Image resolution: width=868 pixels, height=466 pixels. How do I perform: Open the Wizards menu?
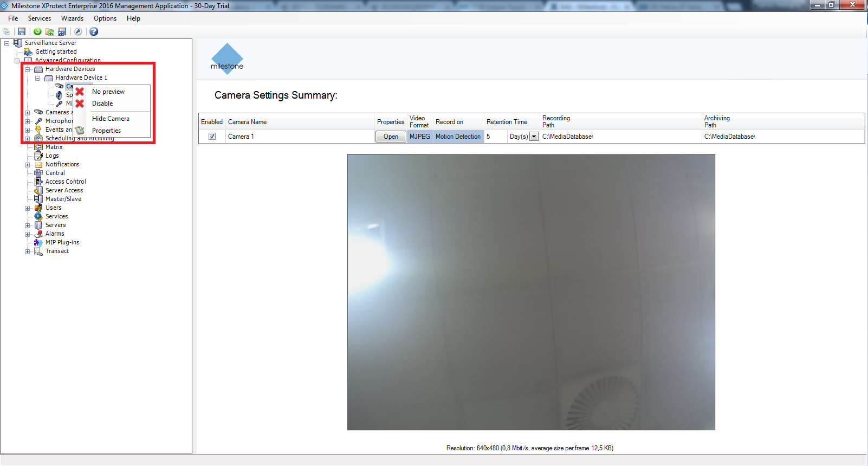[x=72, y=18]
